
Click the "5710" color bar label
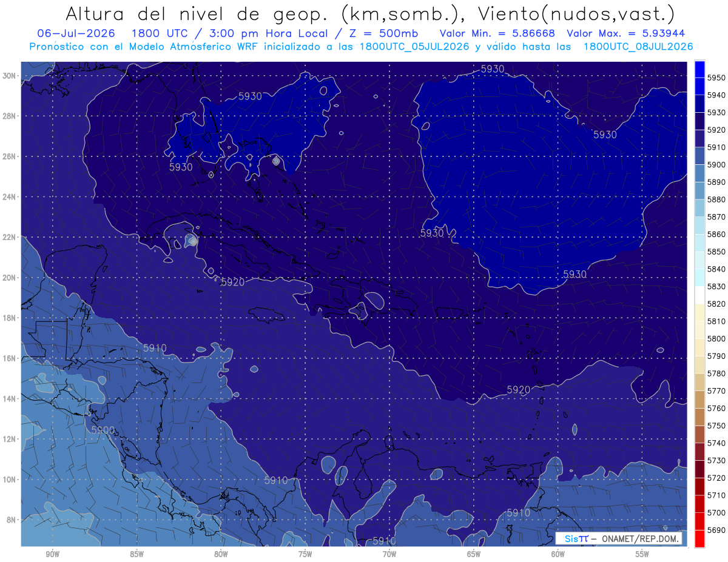pos(716,495)
